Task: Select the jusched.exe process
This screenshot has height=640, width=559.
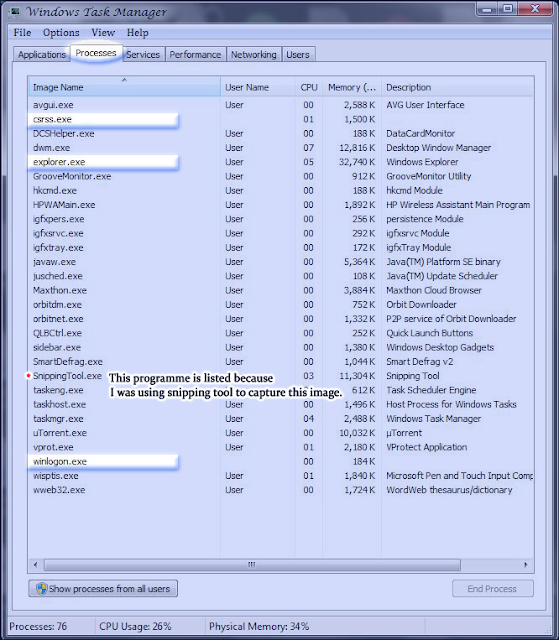Action: 281,276
